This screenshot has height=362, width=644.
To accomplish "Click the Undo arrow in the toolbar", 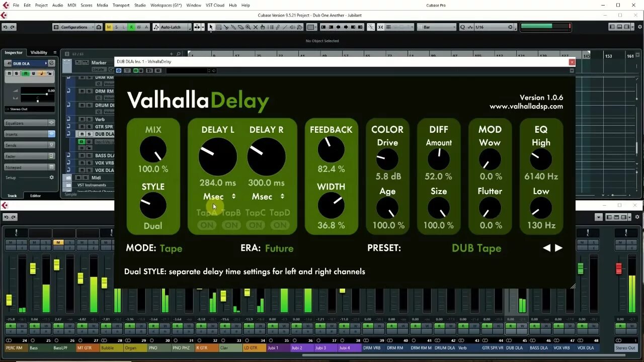I will pyautogui.click(x=5, y=27).
